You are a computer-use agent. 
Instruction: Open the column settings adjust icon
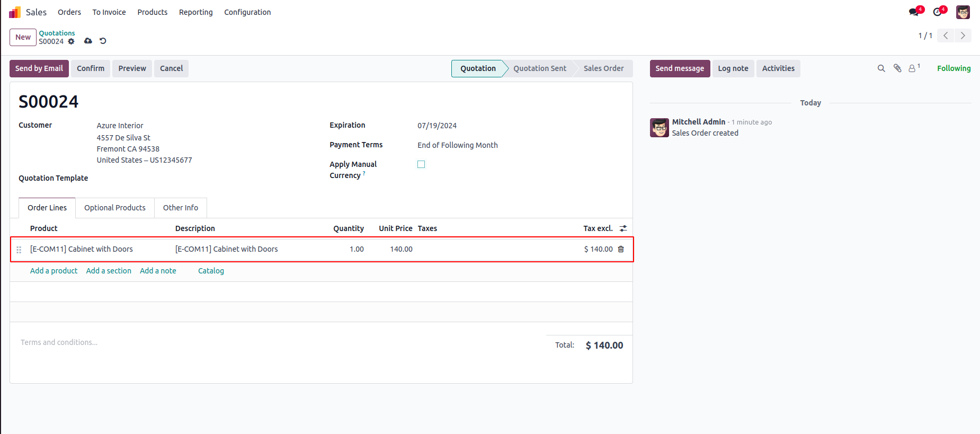tap(623, 228)
